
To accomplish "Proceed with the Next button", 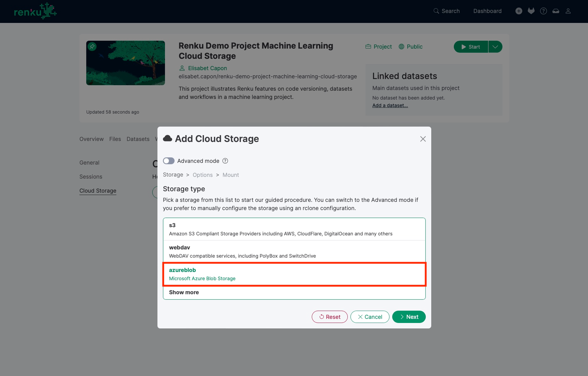I will [x=409, y=317].
